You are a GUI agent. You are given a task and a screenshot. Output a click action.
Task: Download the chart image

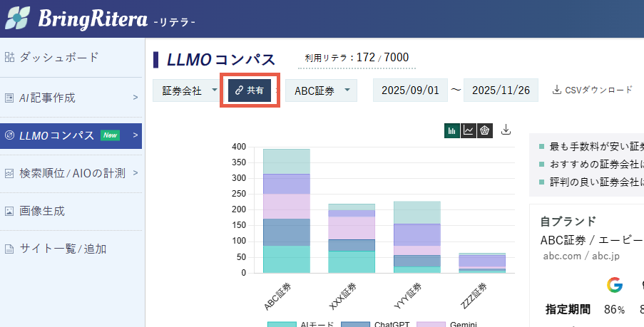click(506, 130)
